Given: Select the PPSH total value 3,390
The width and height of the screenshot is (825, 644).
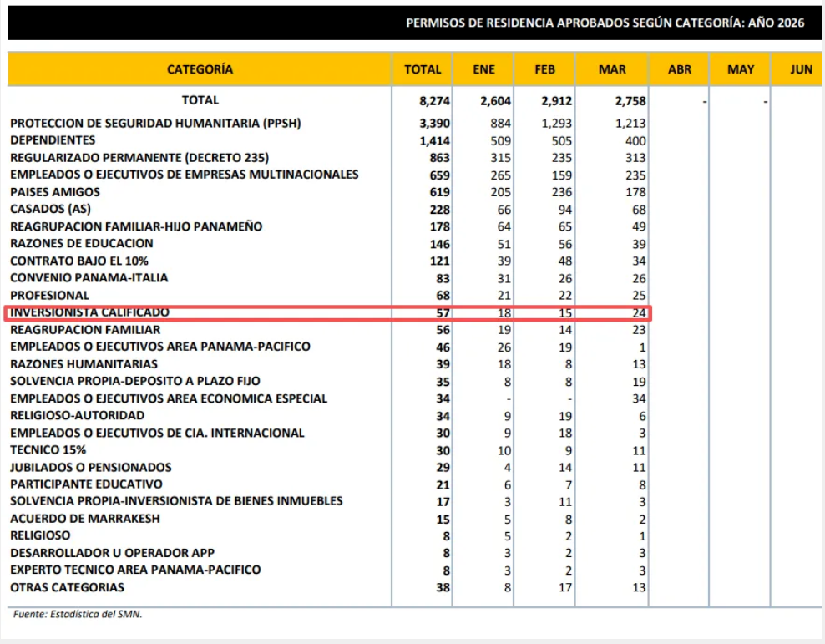Looking at the screenshot, I should tap(434, 124).
